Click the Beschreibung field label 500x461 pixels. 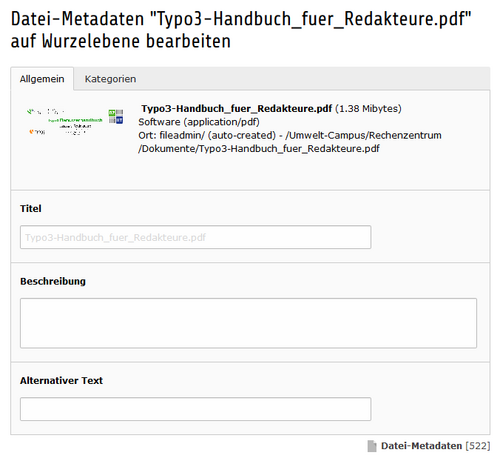[53, 281]
